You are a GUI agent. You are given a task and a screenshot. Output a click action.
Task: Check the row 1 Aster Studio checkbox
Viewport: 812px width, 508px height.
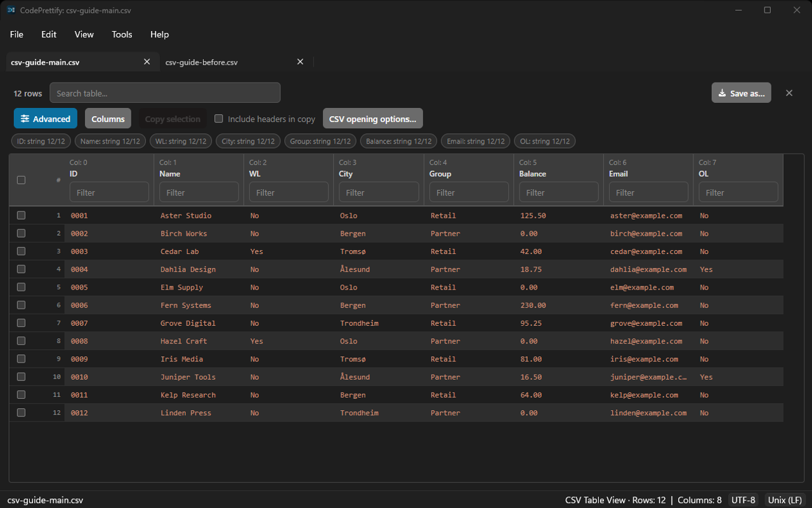tap(21, 215)
